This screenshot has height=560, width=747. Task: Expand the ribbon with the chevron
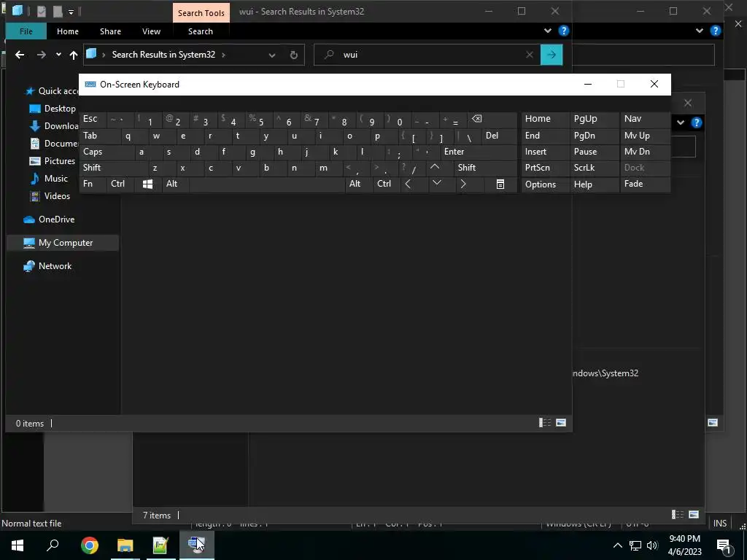point(547,31)
